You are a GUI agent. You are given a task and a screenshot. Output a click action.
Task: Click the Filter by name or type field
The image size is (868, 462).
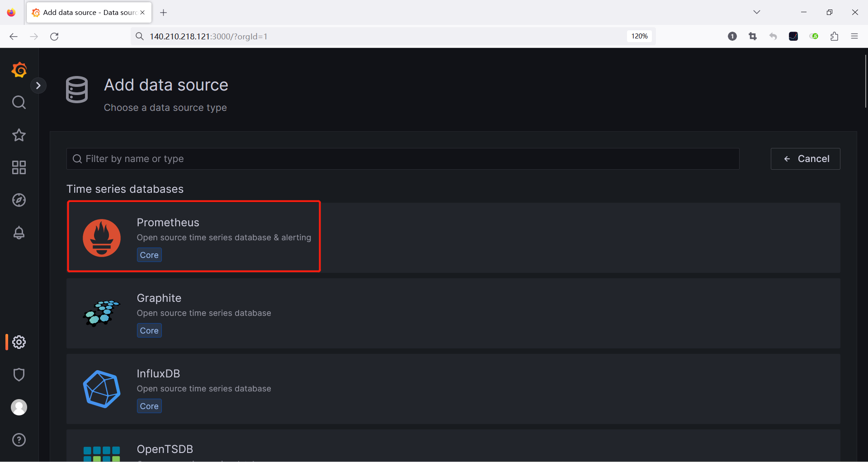coord(402,159)
